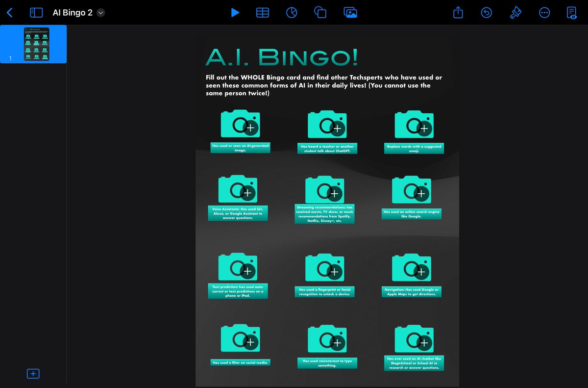Image resolution: width=588 pixels, height=388 pixels.
Task: Open the More options menu
Action: click(x=544, y=13)
